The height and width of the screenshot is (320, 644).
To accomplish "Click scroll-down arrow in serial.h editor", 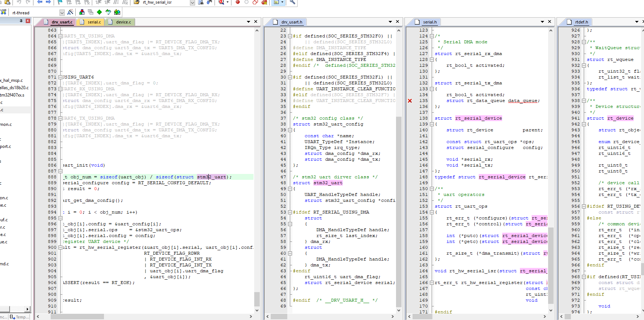I will (x=551, y=310).
